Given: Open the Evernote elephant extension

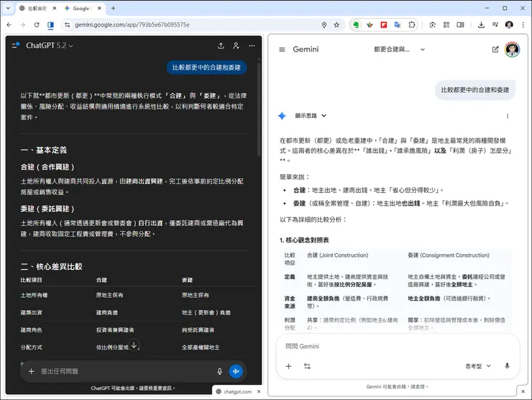Looking at the screenshot, I should (356, 24).
